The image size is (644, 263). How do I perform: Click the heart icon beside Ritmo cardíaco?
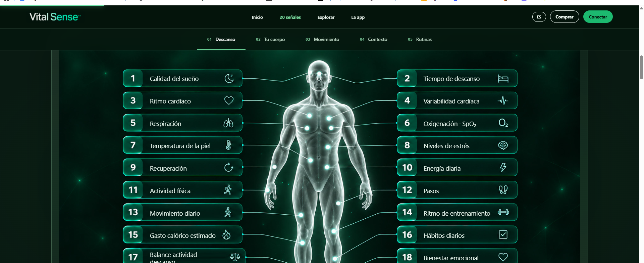pyautogui.click(x=229, y=100)
